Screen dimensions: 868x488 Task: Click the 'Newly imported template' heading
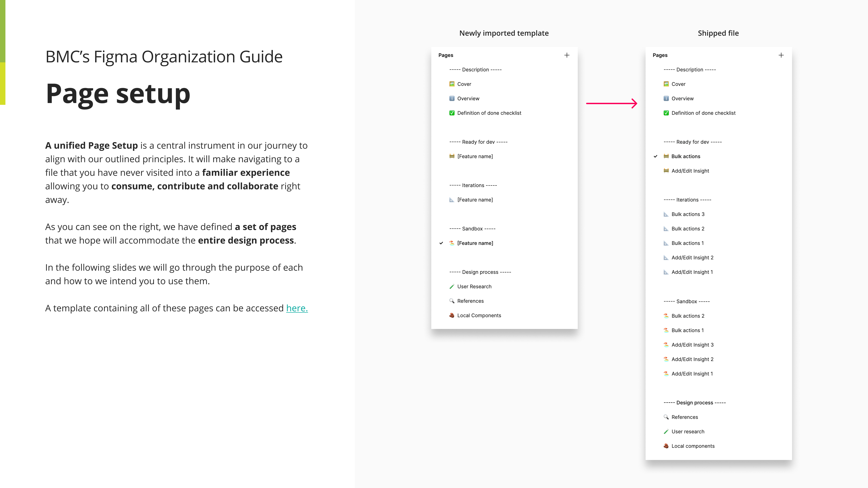(504, 33)
